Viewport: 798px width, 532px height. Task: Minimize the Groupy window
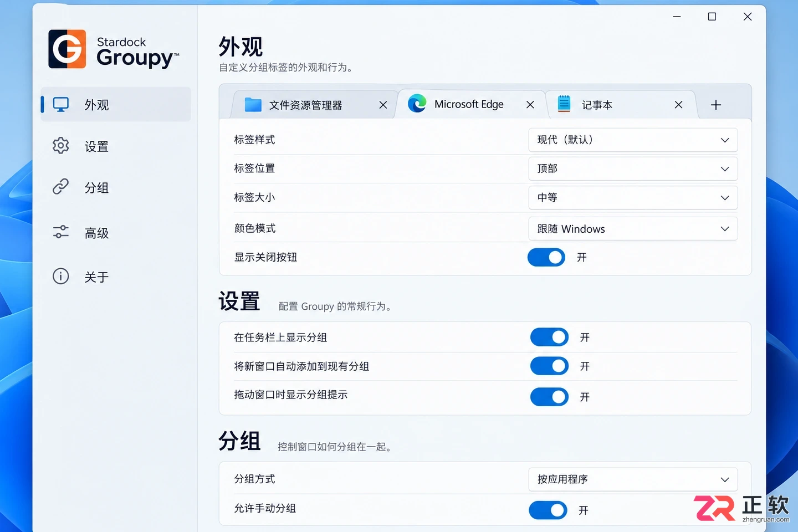pos(677,17)
